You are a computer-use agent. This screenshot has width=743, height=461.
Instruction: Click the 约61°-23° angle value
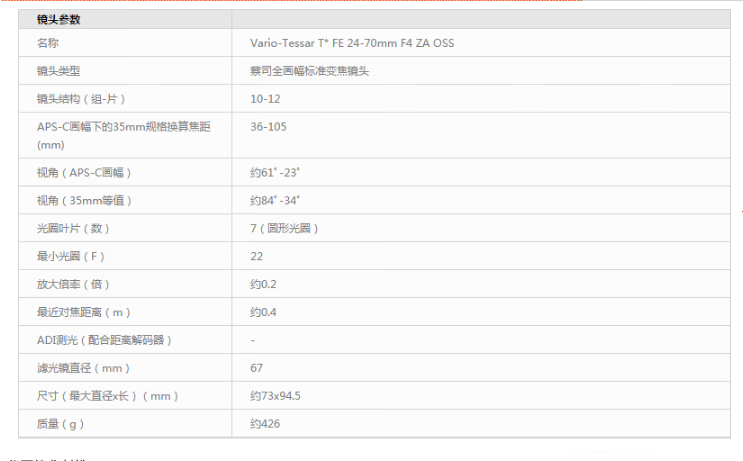[x=275, y=172]
